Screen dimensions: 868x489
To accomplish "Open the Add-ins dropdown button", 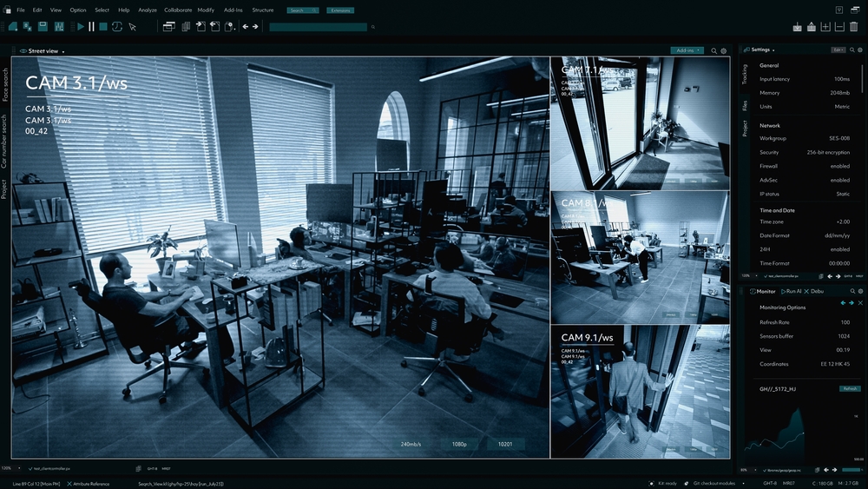I will point(687,50).
